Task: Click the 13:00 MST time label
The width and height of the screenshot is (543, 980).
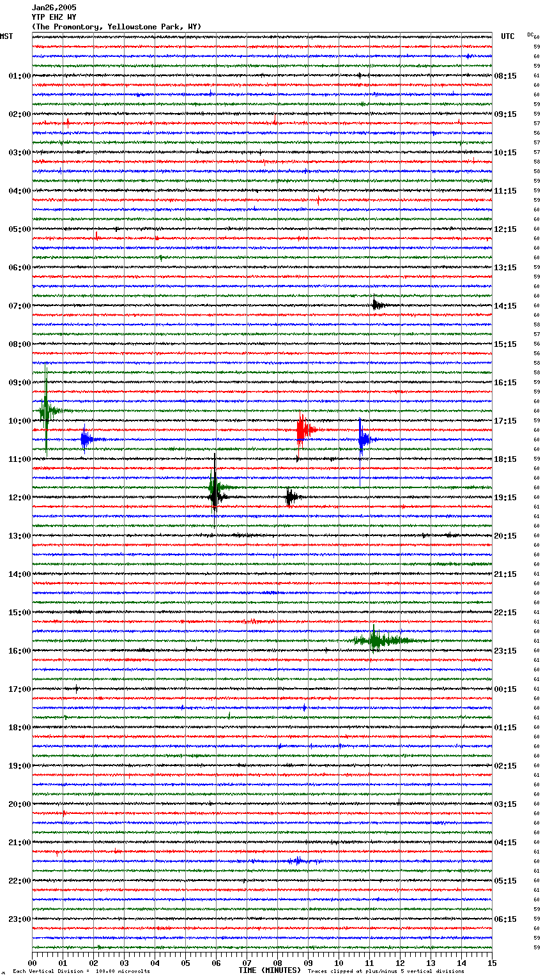Action: (x=20, y=536)
